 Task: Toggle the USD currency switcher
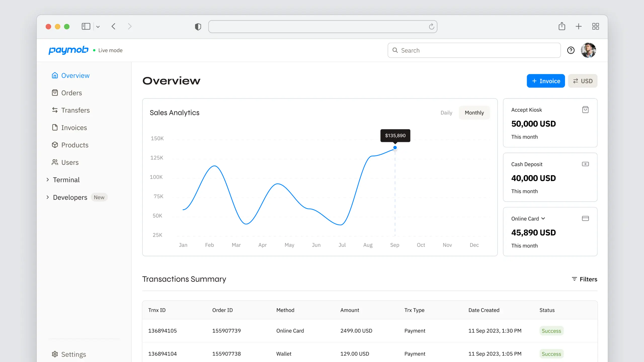click(x=583, y=81)
